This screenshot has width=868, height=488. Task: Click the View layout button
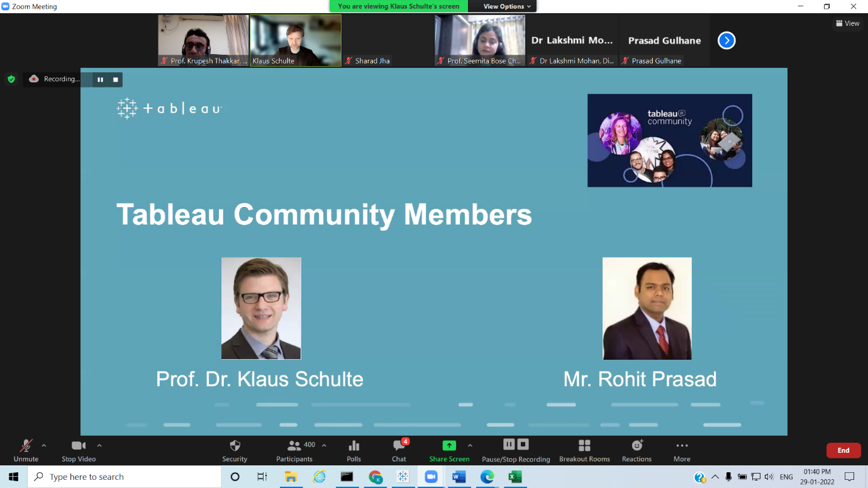(x=847, y=23)
